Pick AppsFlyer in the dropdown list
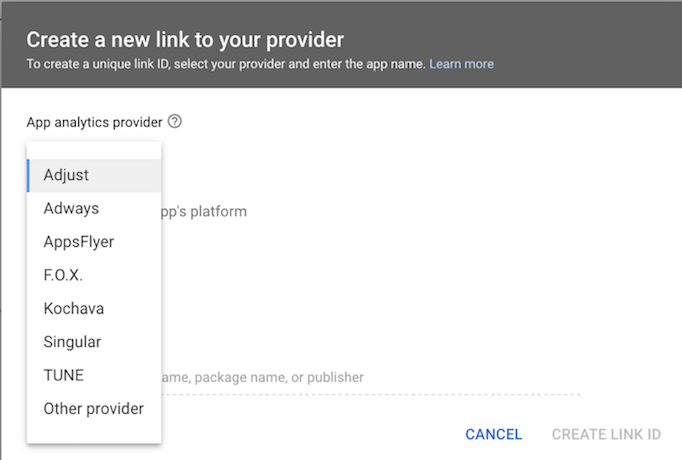The width and height of the screenshot is (682, 460). click(94, 242)
